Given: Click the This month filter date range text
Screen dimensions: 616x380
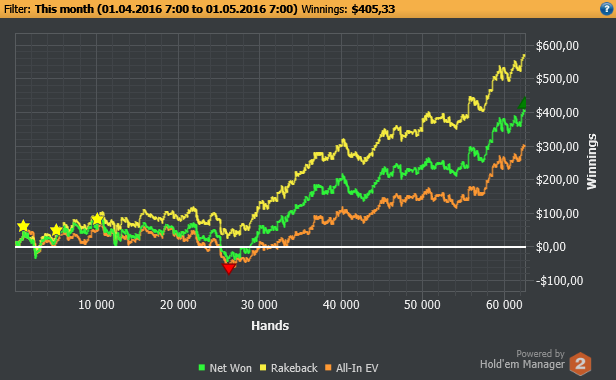Looking at the screenshot, I should click(166, 9).
